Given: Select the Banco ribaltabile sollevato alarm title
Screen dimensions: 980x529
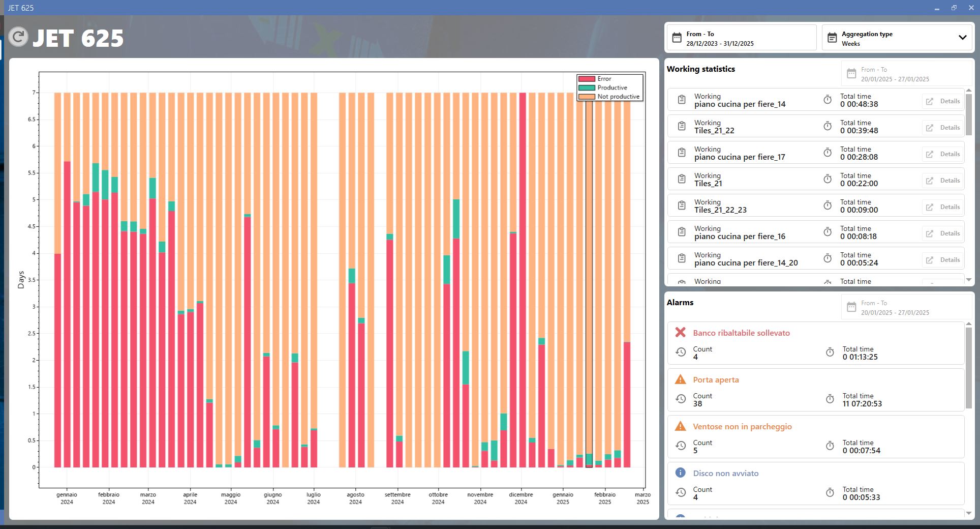Looking at the screenshot, I should pos(741,333).
